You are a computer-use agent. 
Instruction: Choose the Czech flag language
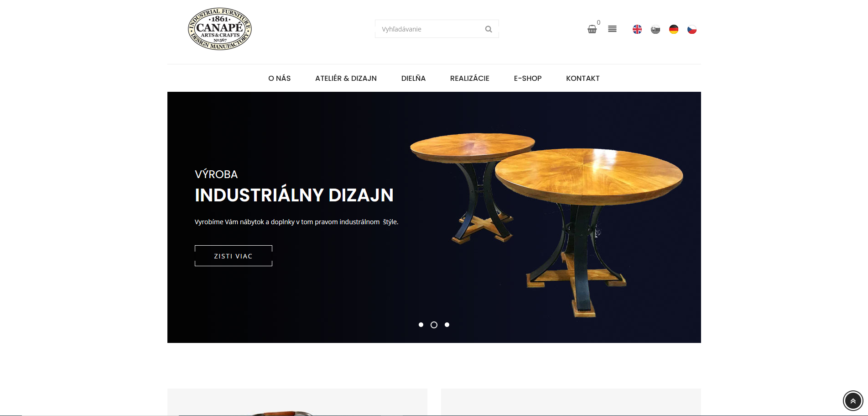tap(692, 29)
